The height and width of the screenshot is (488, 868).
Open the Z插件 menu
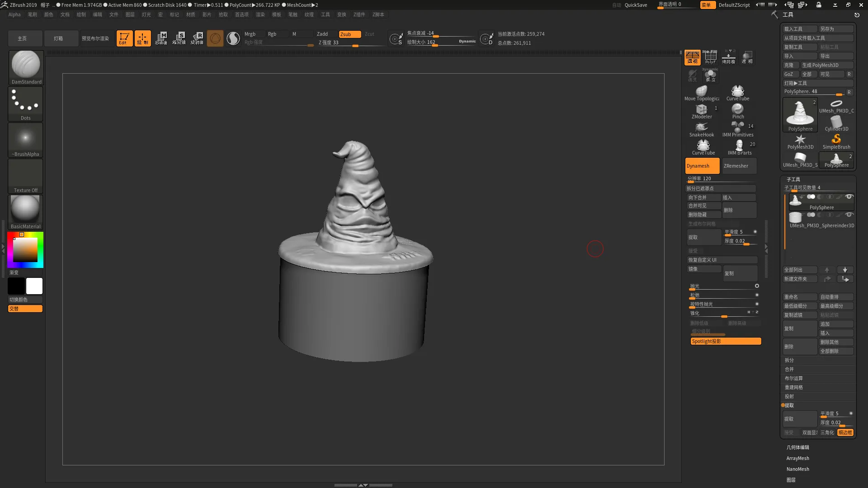pos(359,14)
